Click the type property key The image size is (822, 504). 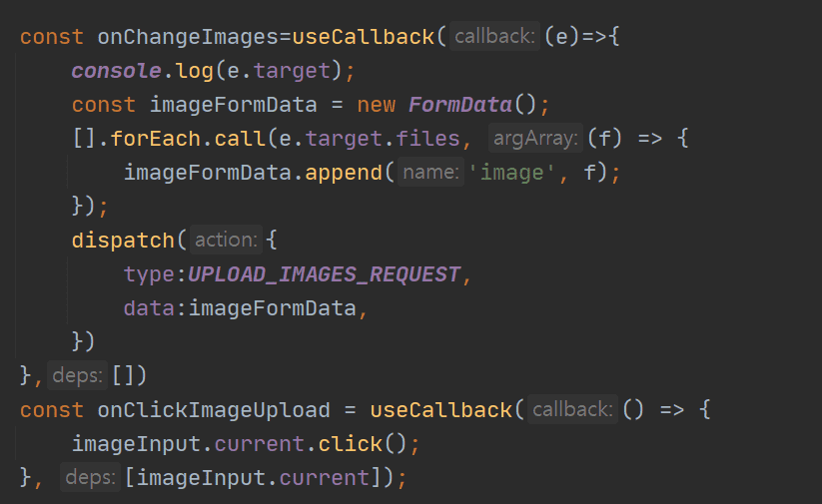click(149, 274)
